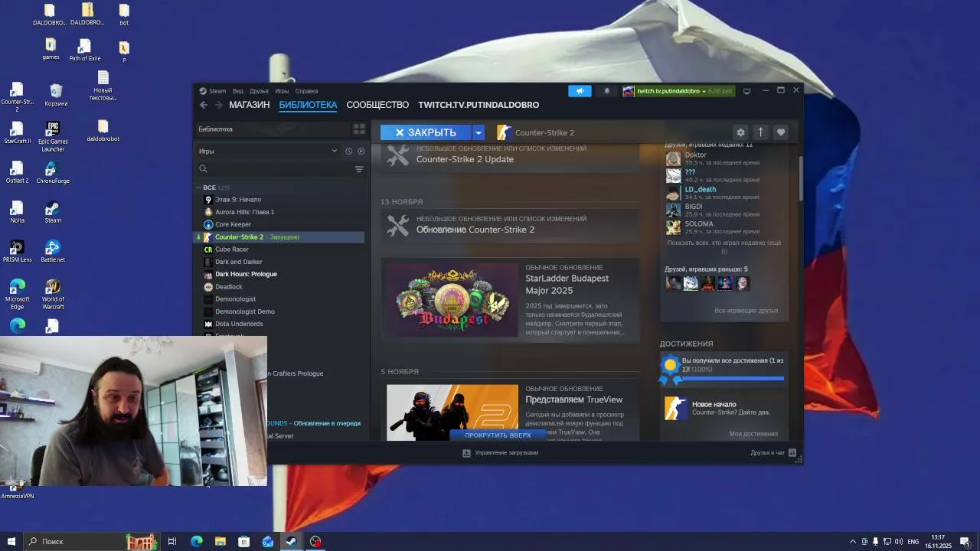Click the Friends and chat icon

coord(792,452)
